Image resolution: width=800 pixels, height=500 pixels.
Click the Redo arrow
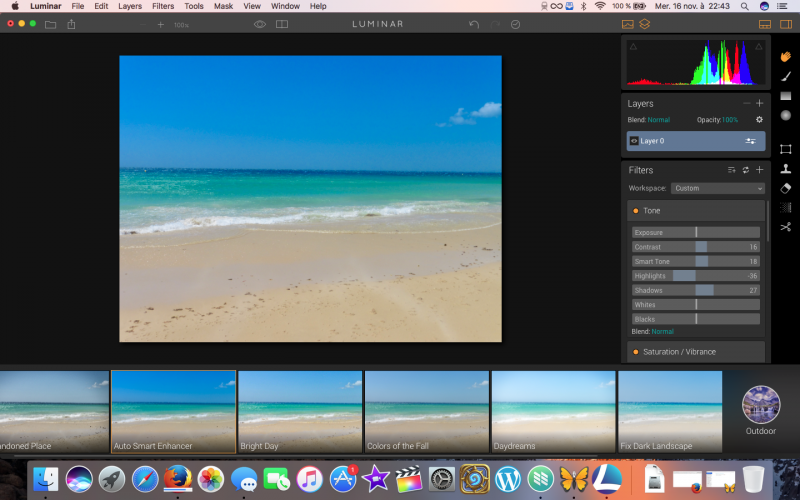tap(495, 24)
